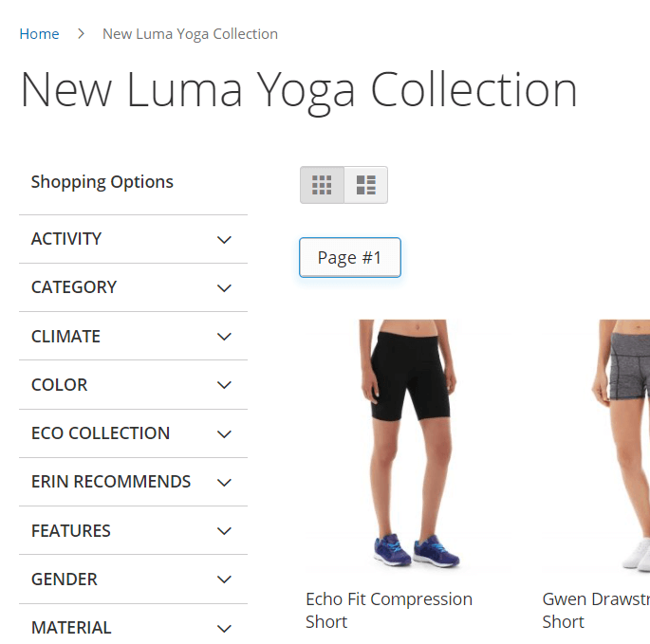Switch to list view mode
The width and height of the screenshot is (650, 644).
[x=366, y=185]
